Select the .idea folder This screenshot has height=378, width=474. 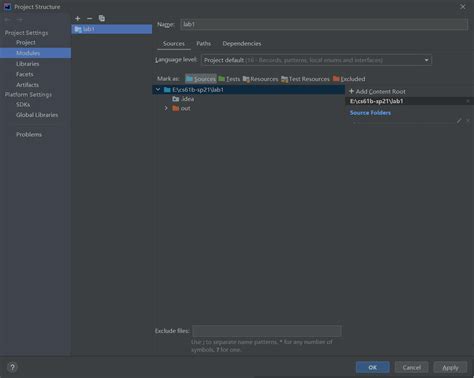click(183, 99)
